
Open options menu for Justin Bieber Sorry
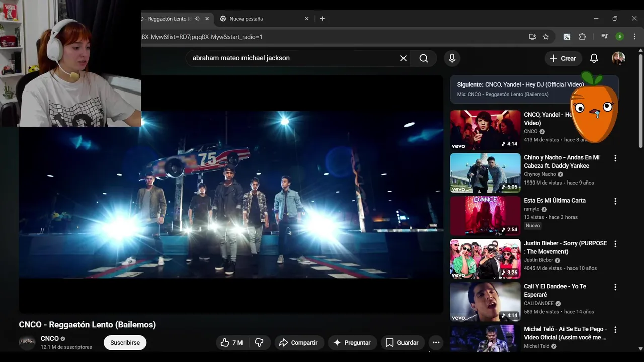click(615, 244)
